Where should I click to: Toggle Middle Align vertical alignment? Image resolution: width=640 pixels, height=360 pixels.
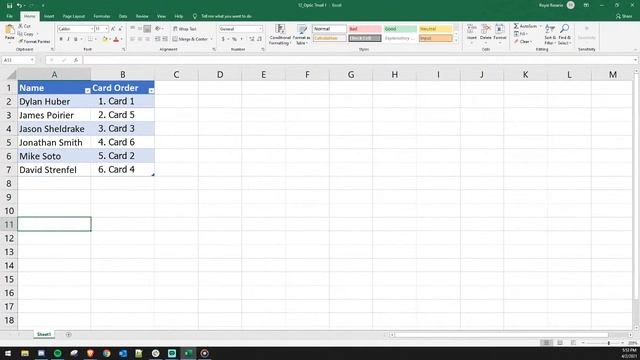click(x=140, y=29)
